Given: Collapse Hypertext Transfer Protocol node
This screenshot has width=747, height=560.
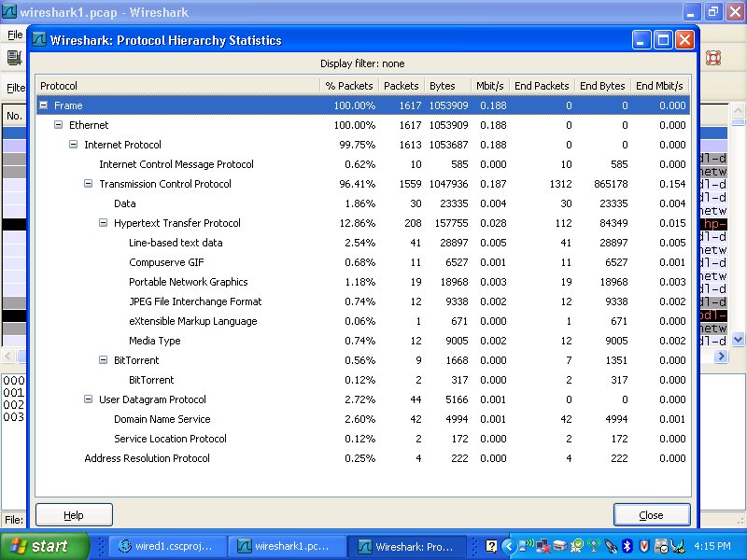Looking at the screenshot, I should pos(104,223).
